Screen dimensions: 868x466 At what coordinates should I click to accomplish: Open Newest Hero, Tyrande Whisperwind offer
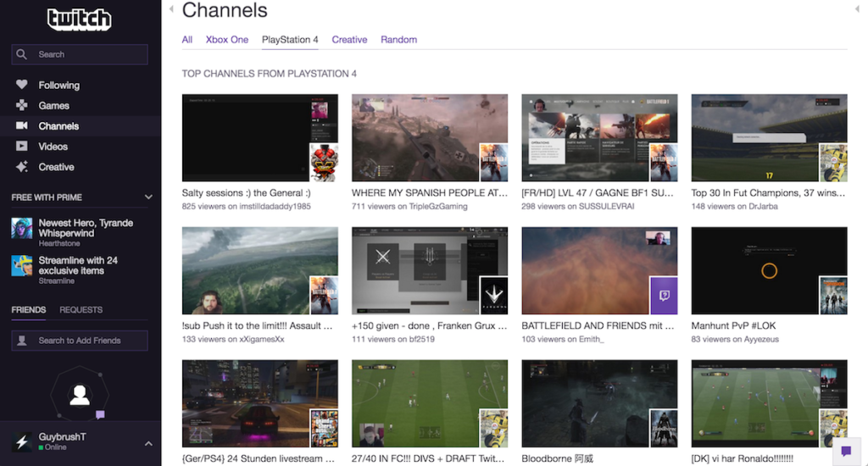tap(86, 228)
